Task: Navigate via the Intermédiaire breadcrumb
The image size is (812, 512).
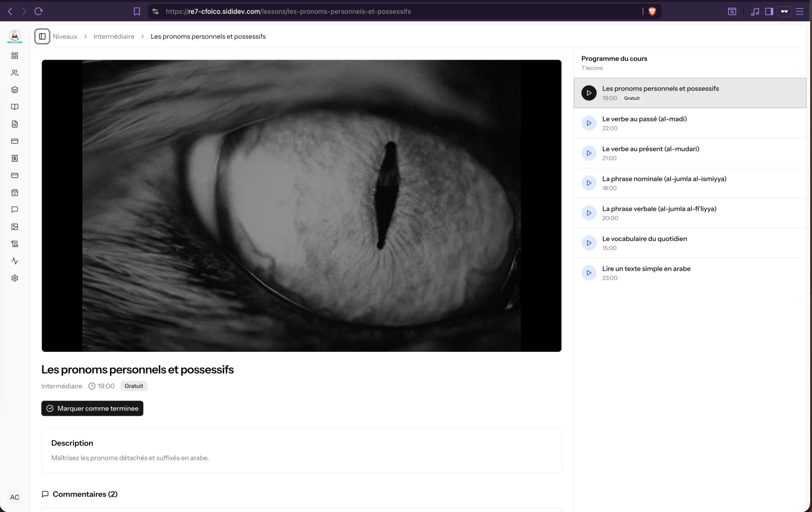Action: 113,36
